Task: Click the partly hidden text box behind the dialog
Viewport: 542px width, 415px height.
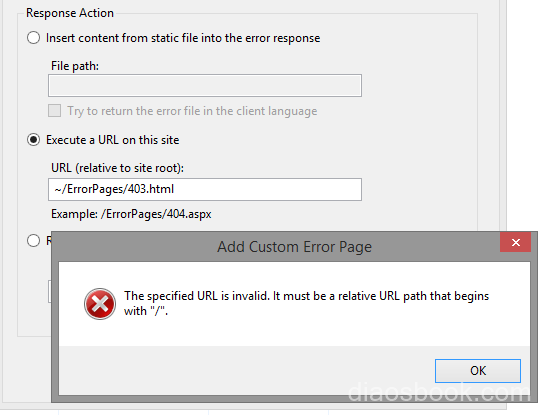Action: [x=49, y=291]
